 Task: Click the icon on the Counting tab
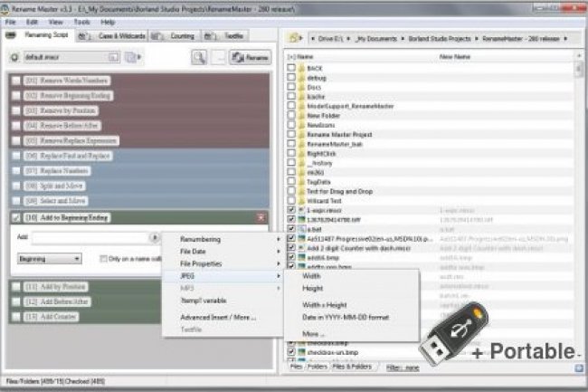coord(156,36)
